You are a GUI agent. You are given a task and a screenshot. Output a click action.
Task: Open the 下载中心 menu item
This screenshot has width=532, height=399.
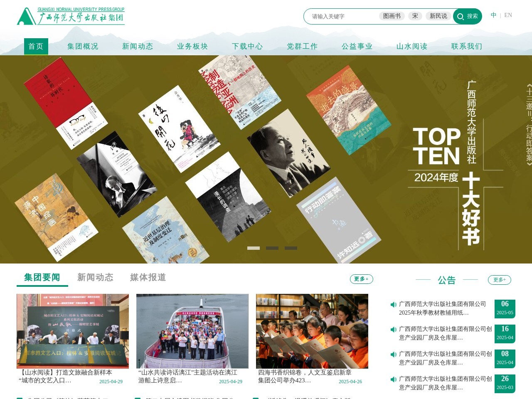tap(247, 47)
